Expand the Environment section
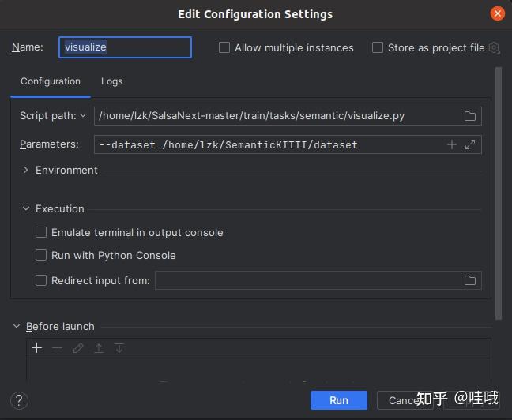This screenshot has width=512, height=420. pos(26,170)
